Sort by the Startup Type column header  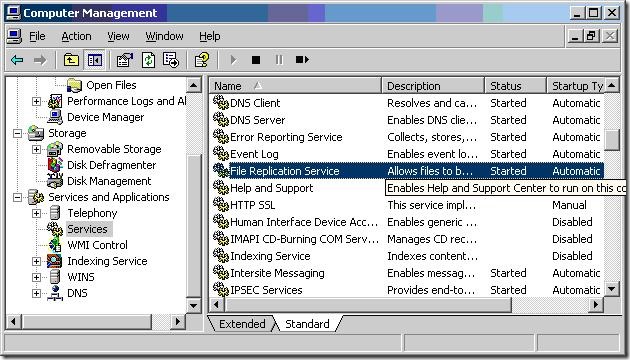[575, 86]
